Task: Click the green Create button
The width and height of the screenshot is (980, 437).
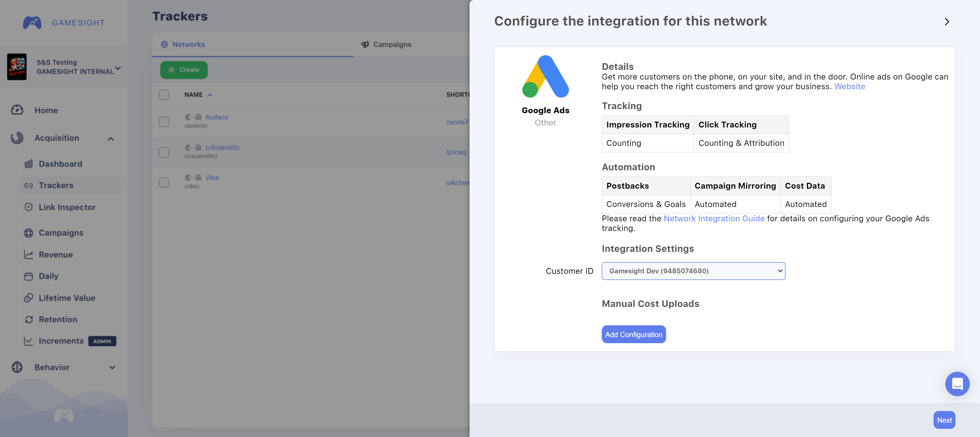Action: click(x=184, y=70)
